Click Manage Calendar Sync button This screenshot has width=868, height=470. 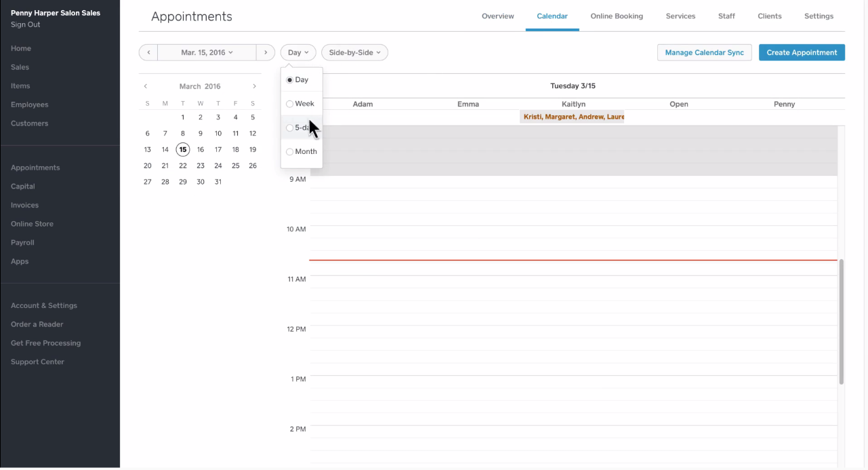point(704,53)
